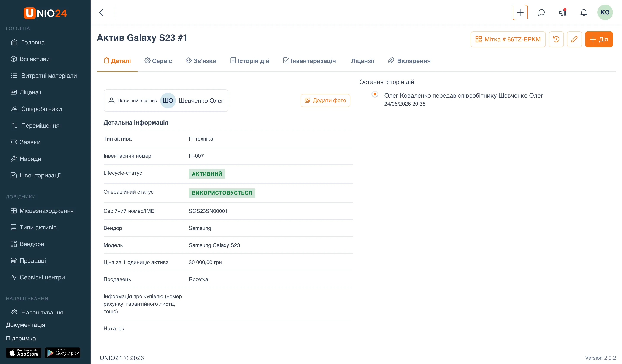This screenshot has width=622, height=364.
Task: Click the Наряди wrench icon
Action: pos(14,159)
